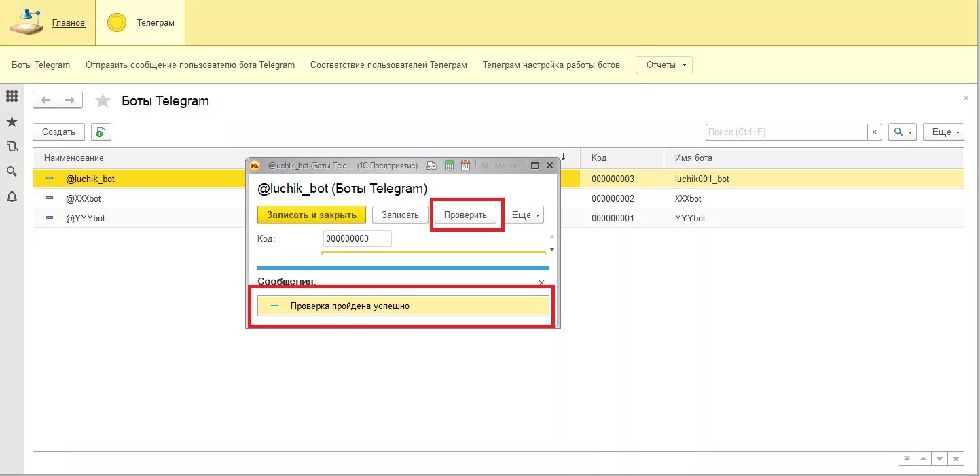Jump to the last list row arrow
The height and width of the screenshot is (476, 980).
[956, 459]
